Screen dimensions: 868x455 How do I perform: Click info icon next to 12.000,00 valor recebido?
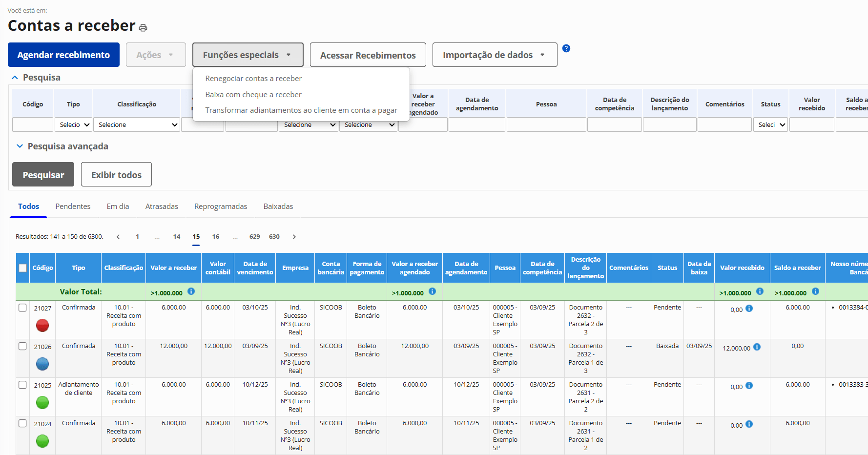[x=757, y=347]
